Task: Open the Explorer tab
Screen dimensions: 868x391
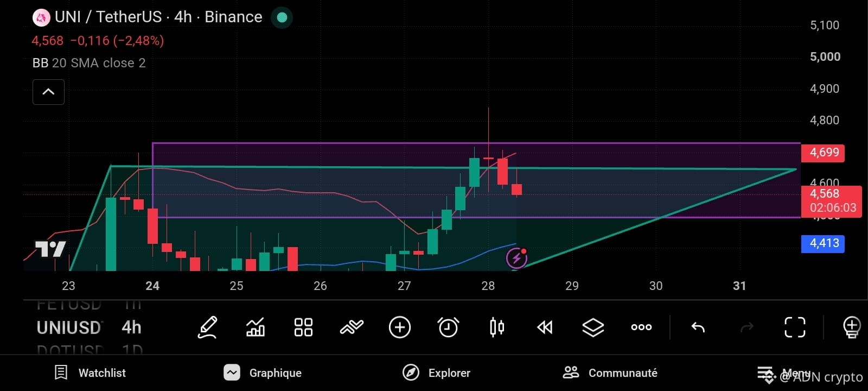Action: point(437,373)
